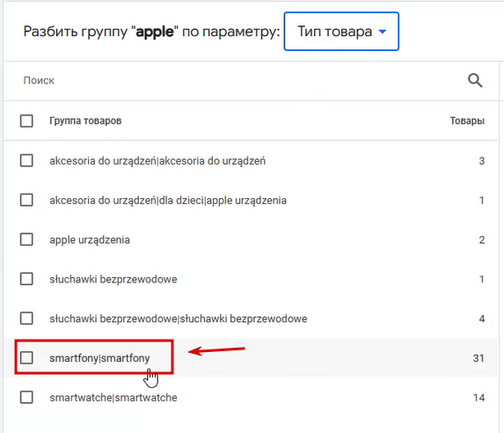
Task: Check the smartwatche|smartwatche checkbox
Action: (26, 397)
